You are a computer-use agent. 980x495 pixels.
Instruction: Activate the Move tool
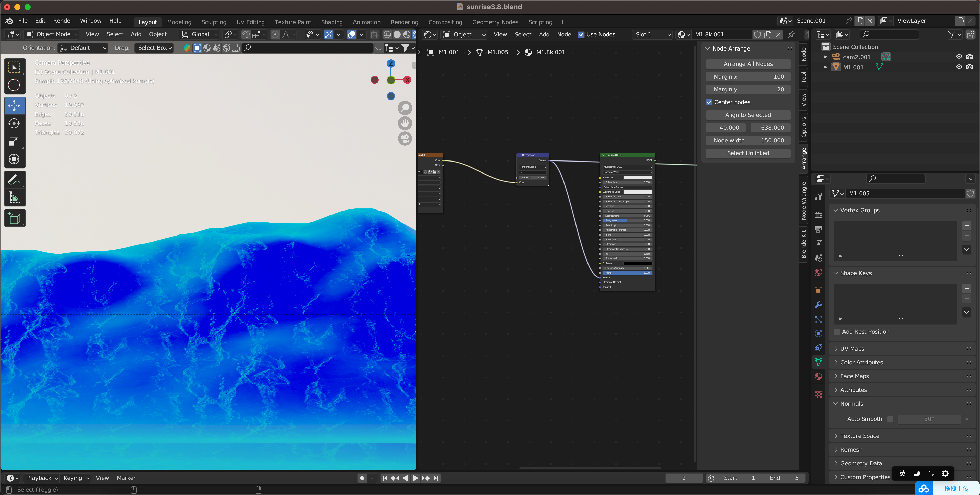click(x=15, y=105)
